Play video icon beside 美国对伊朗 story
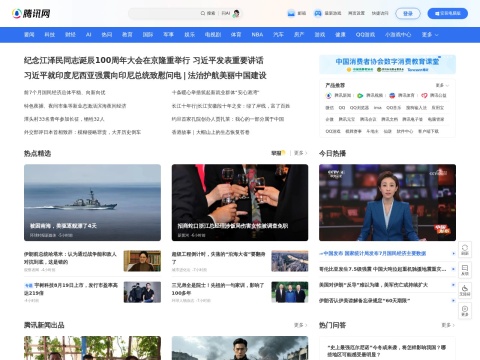Image resolution: width=480 pixels, height=360 pixels. (453, 285)
